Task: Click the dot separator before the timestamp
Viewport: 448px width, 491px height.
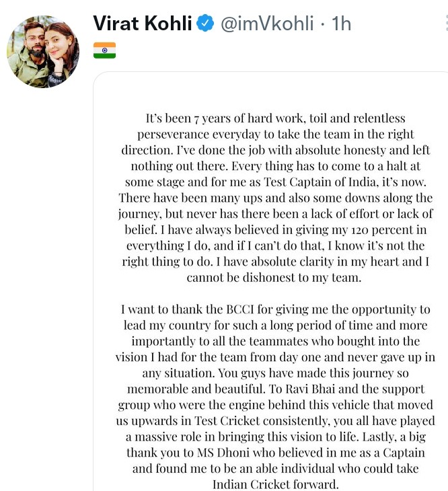Action: [322, 24]
